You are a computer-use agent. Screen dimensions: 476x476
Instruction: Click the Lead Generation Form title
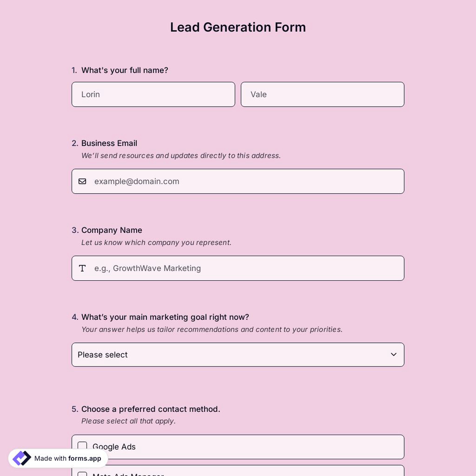click(238, 27)
